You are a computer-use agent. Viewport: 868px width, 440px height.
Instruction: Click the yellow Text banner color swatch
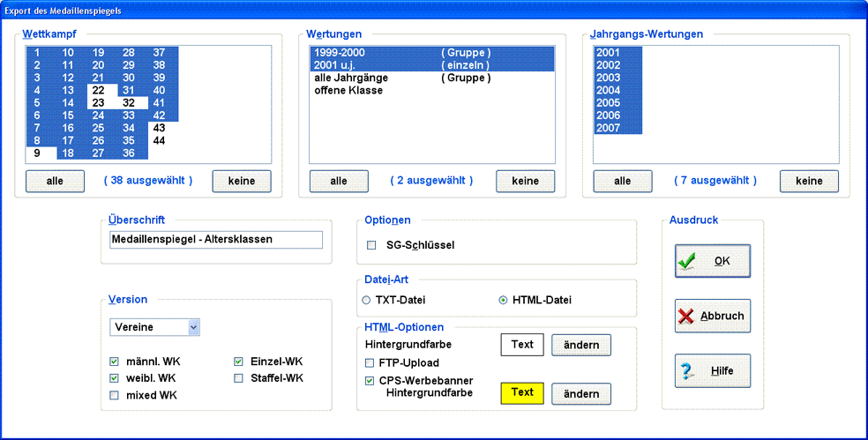[x=522, y=392]
